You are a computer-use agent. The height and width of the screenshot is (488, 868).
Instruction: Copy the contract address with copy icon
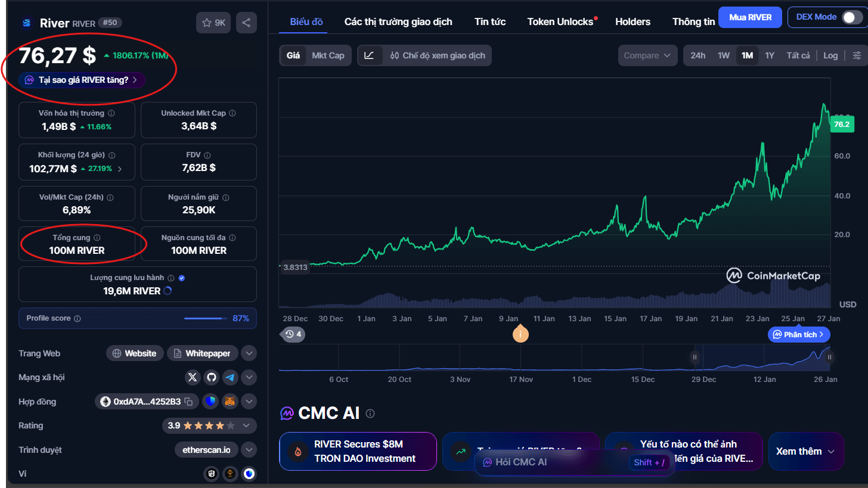coord(188,402)
